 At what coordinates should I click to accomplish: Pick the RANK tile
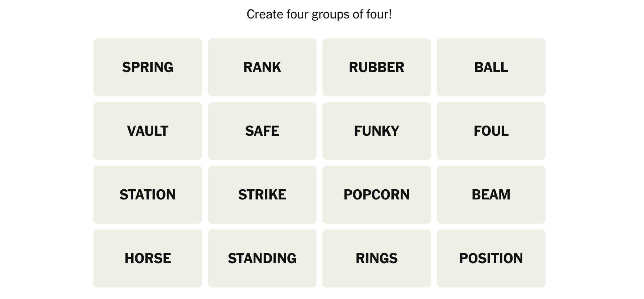(262, 67)
